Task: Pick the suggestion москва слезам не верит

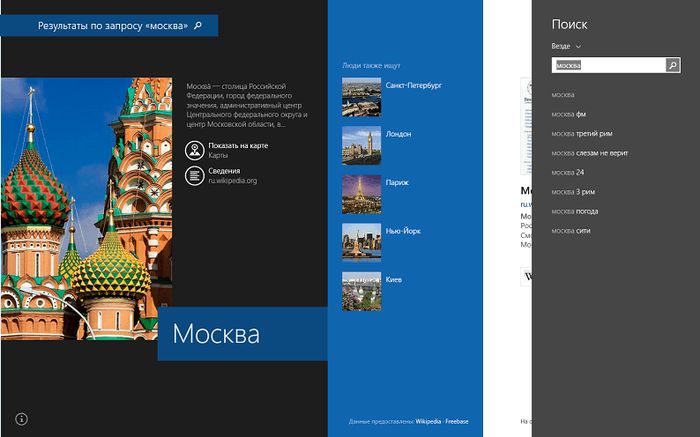Action: coord(589,153)
